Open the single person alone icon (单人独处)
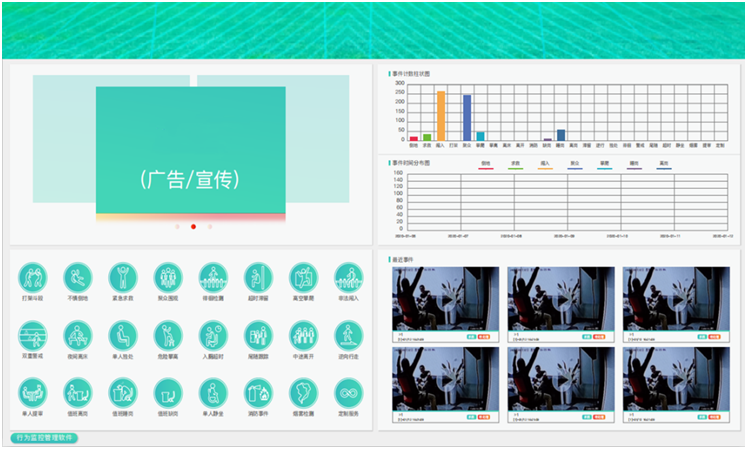Viewport: 747px width, 449px height. coord(123,334)
